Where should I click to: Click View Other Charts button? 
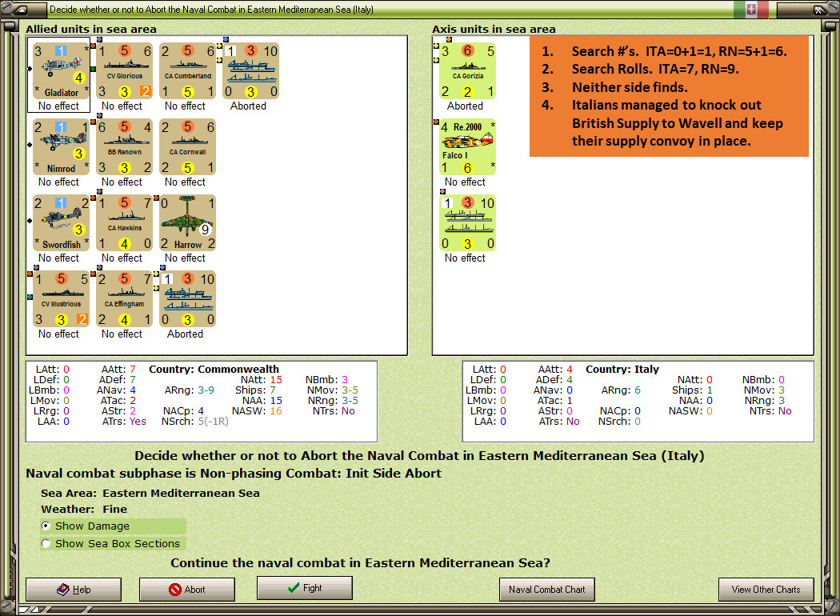click(766, 590)
